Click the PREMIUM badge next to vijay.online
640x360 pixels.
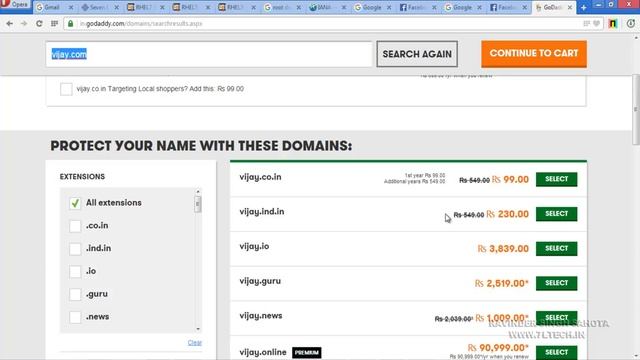click(x=307, y=353)
